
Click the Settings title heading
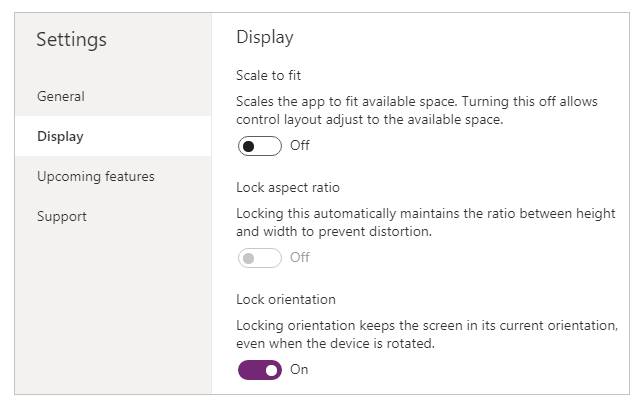(71, 40)
